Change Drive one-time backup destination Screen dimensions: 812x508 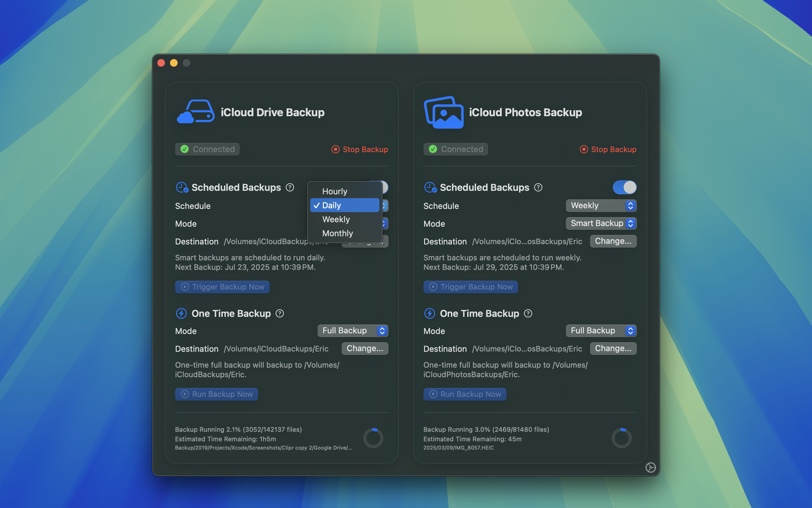coord(365,348)
